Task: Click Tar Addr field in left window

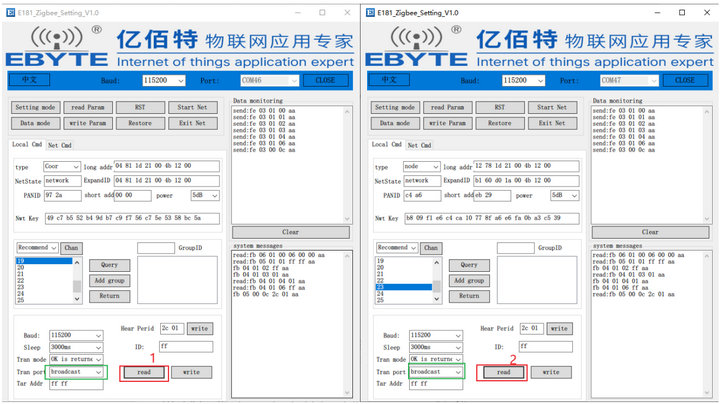Action: click(x=76, y=384)
